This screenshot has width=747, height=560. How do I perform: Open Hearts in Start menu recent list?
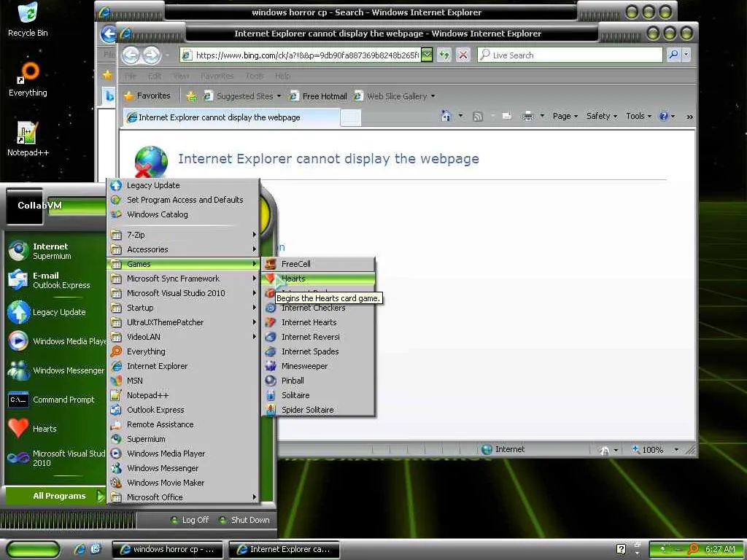click(x=56, y=429)
